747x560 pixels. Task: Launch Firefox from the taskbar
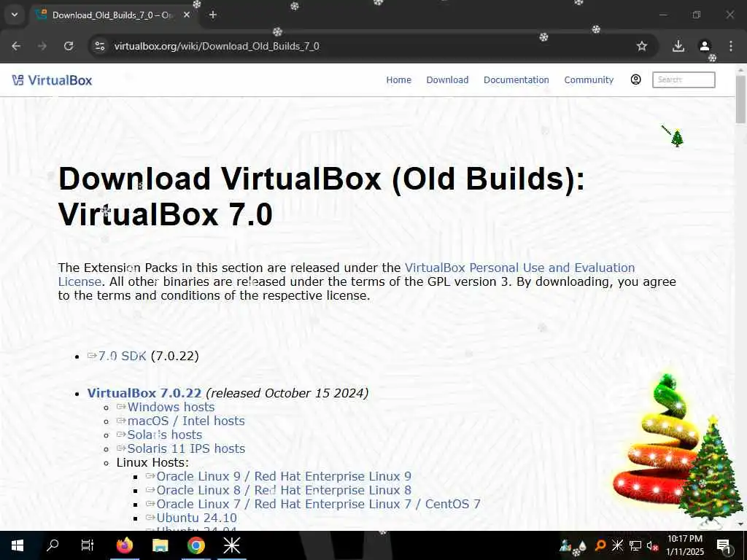pyautogui.click(x=125, y=545)
